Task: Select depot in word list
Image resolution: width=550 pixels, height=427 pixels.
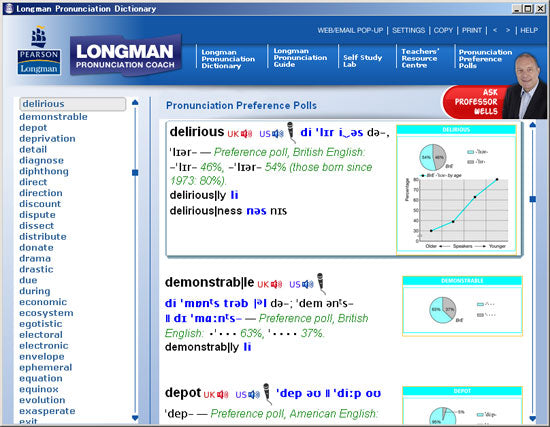Action: 33,128
